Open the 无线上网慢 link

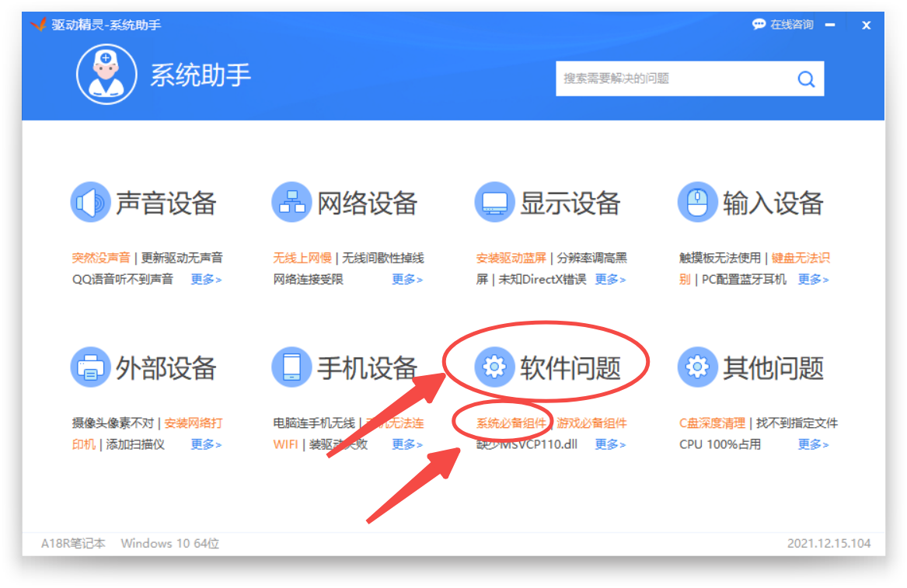[x=302, y=258]
